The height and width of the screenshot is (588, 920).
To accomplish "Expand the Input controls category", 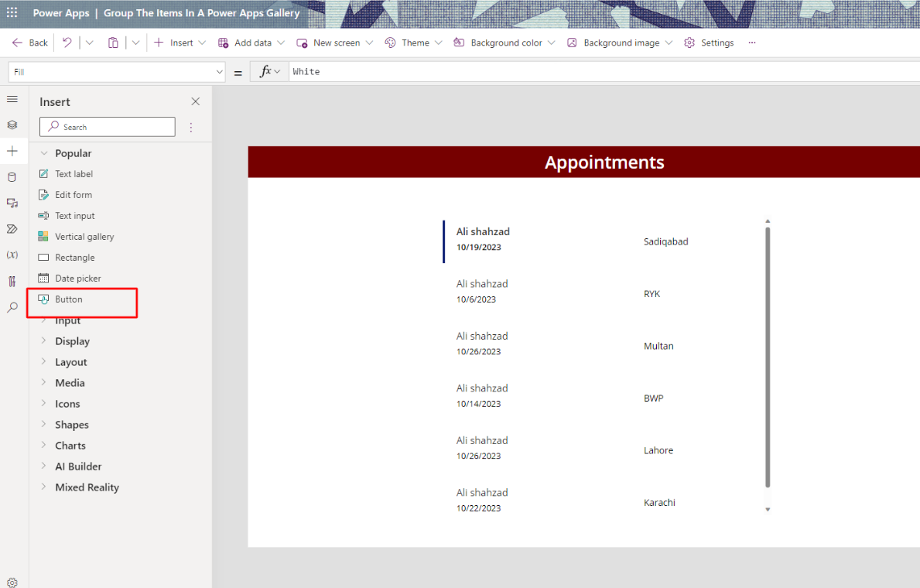I will coord(68,320).
